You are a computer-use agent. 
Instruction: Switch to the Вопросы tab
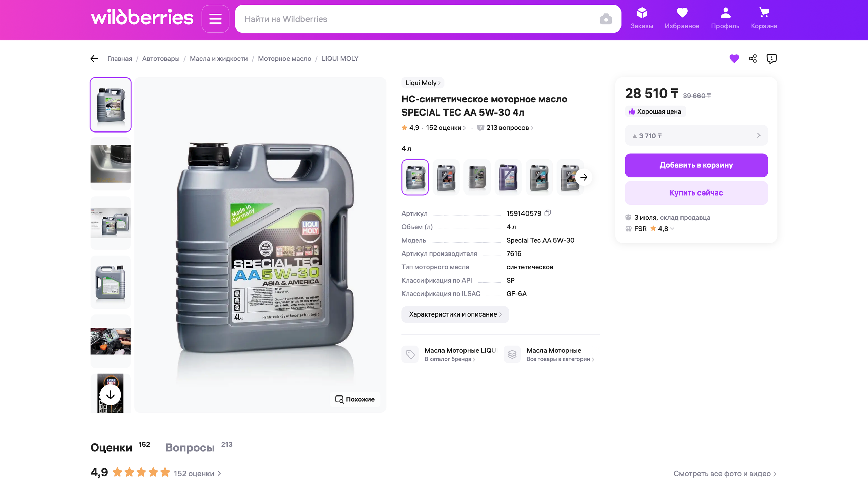point(190,448)
